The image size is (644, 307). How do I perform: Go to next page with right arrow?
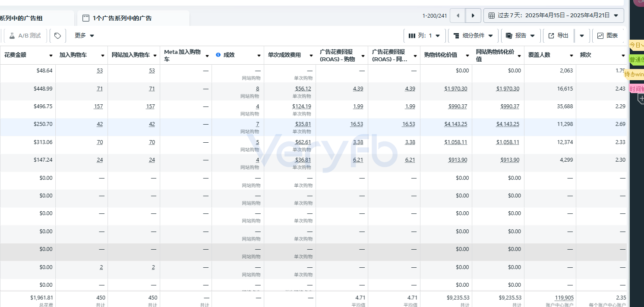[473, 16]
